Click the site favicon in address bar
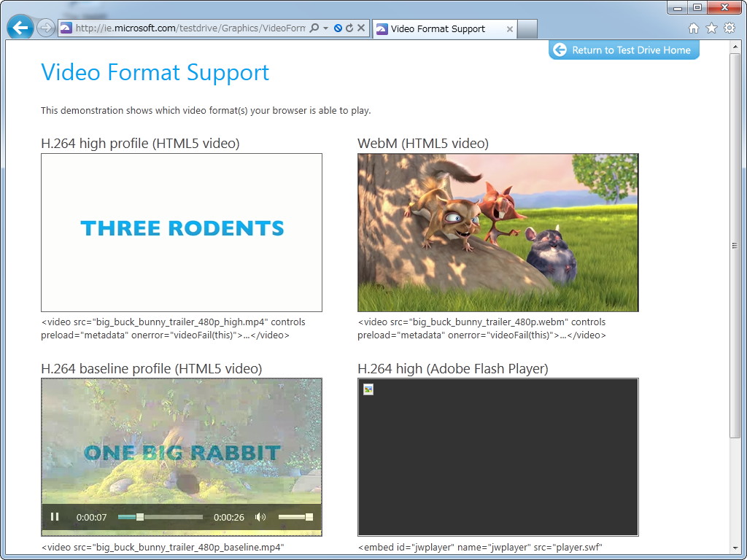This screenshot has height=560, width=747. 66,28
